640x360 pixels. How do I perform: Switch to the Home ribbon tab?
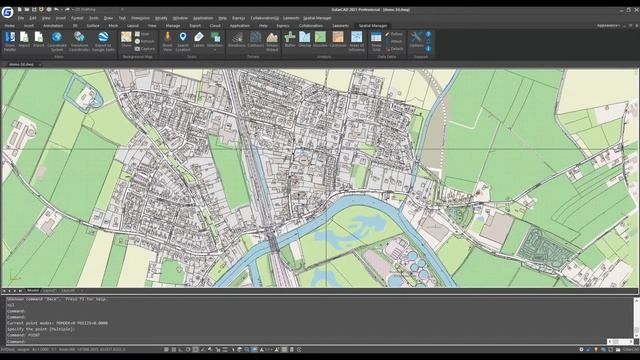point(9,26)
